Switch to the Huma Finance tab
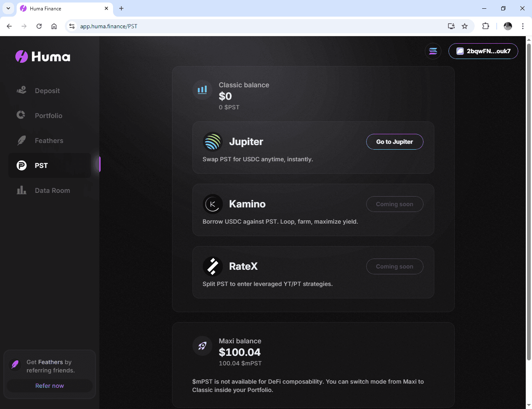Image resolution: width=532 pixels, height=409 pixels. tap(64, 9)
